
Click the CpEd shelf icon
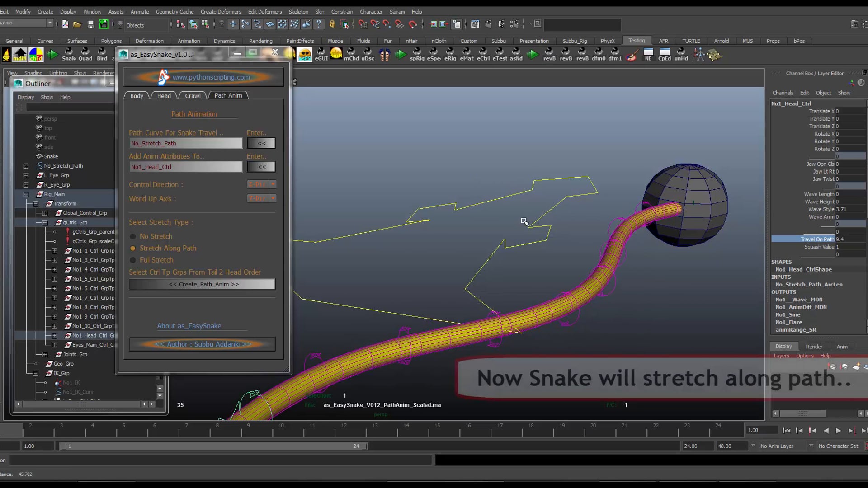coord(665,55)
